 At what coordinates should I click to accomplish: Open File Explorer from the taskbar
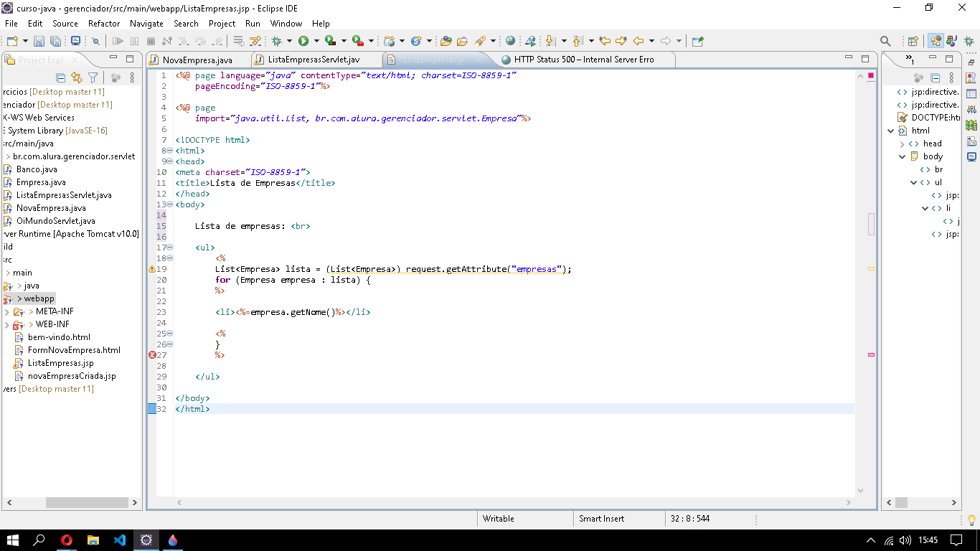tap(93, 540)
